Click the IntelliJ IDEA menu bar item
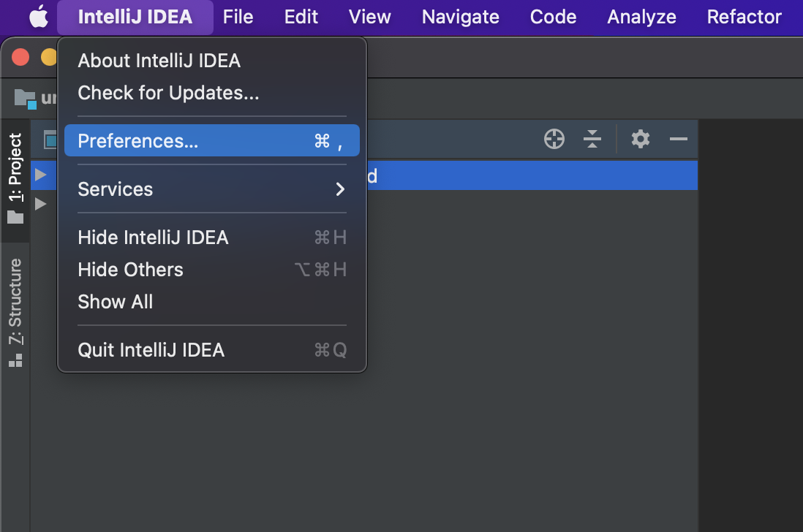The width and height of the screenshot is (803, 532). click(x=135, y=17)
